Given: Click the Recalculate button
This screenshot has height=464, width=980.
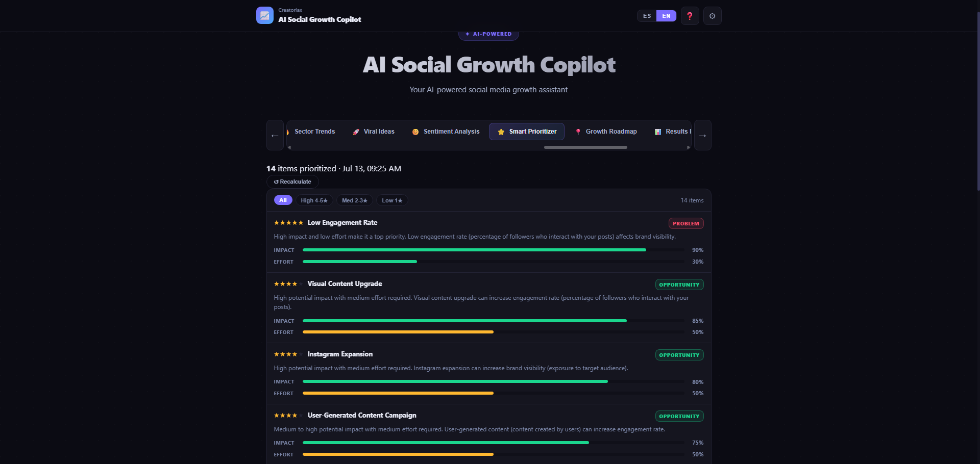Looking at the screenshot, I should tap(292, 182).
